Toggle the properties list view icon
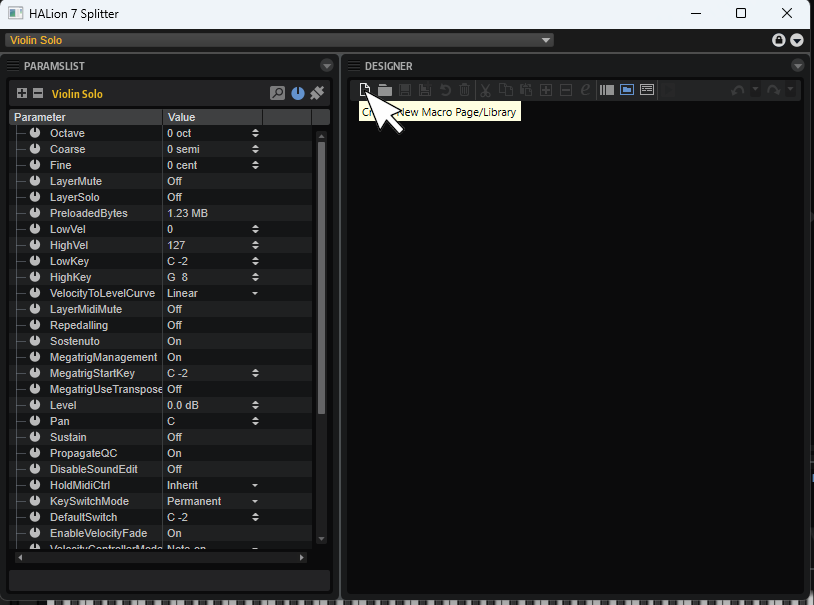 [x=647, y=90]
